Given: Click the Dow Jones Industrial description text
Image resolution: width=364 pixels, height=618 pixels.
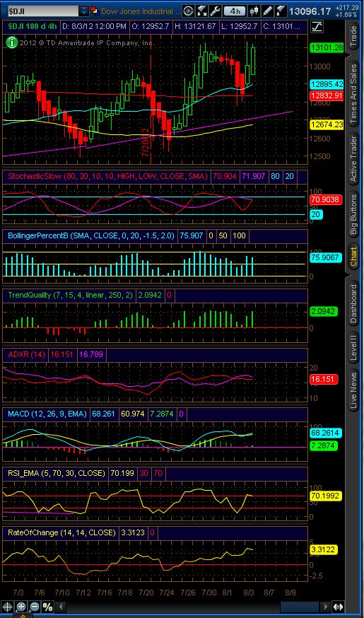Looking at the screenshot, I should point(141,11).
